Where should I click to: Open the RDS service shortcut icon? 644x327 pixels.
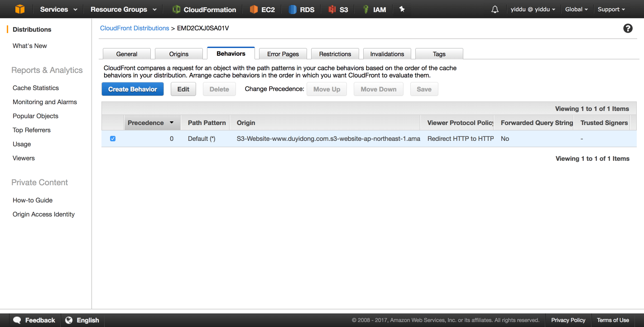coord(293,10)
